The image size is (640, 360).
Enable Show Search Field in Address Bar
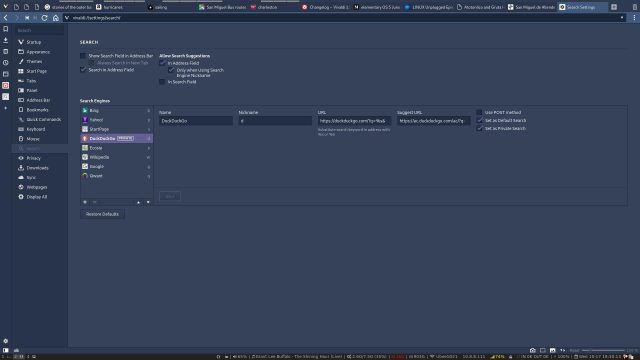(x=83, y=56)
